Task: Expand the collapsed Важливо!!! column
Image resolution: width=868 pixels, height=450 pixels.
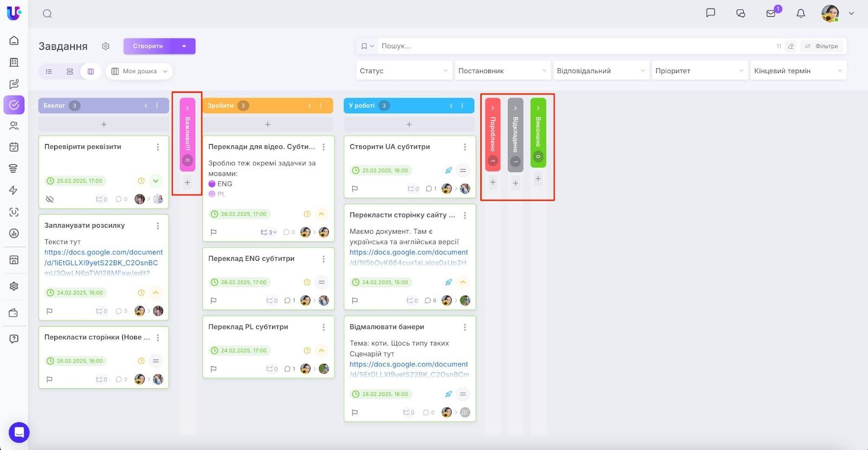Action: point(187,108)
